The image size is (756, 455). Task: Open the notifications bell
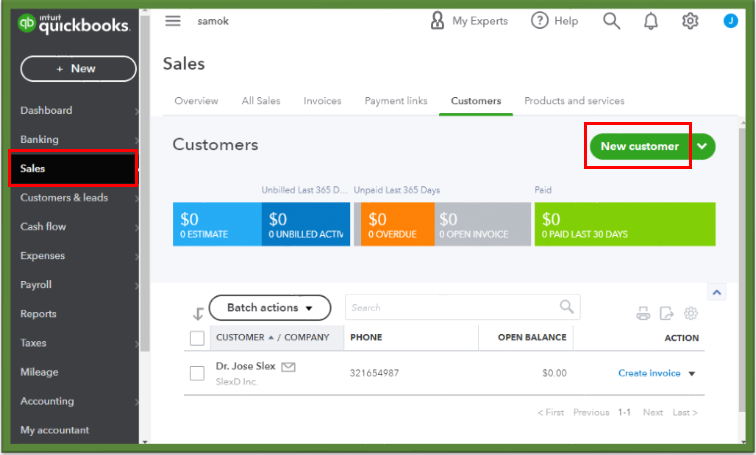tap(651, 21)
